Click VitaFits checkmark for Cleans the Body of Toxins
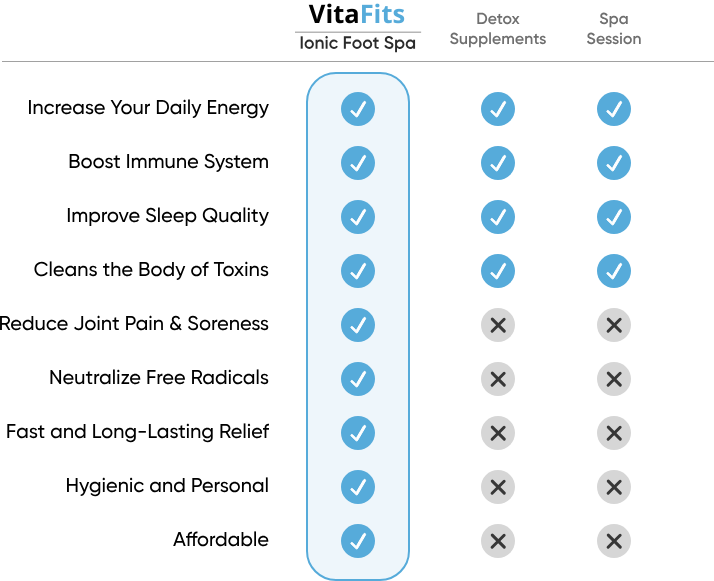714x581 pixels. point(358,271)
